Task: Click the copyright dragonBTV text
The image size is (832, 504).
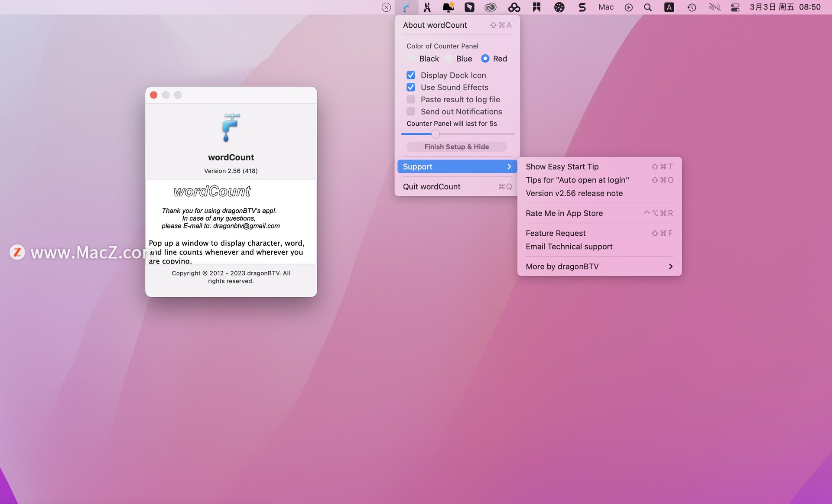Action: (x=231, y=277)
